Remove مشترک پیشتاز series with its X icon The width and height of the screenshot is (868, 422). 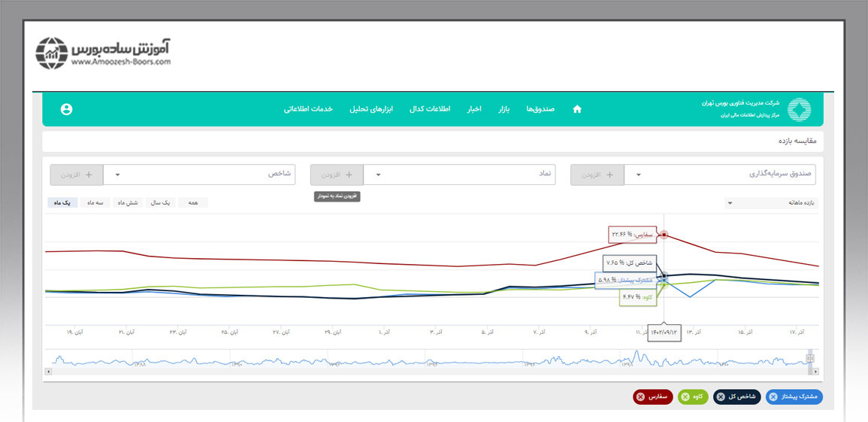pos(774,396)
